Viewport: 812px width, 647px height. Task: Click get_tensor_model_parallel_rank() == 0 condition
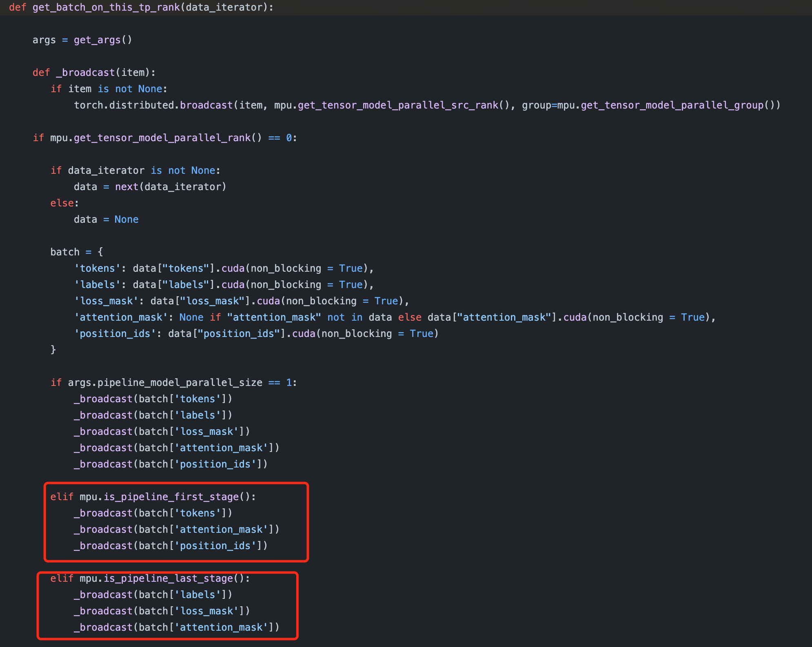(183, 138)
